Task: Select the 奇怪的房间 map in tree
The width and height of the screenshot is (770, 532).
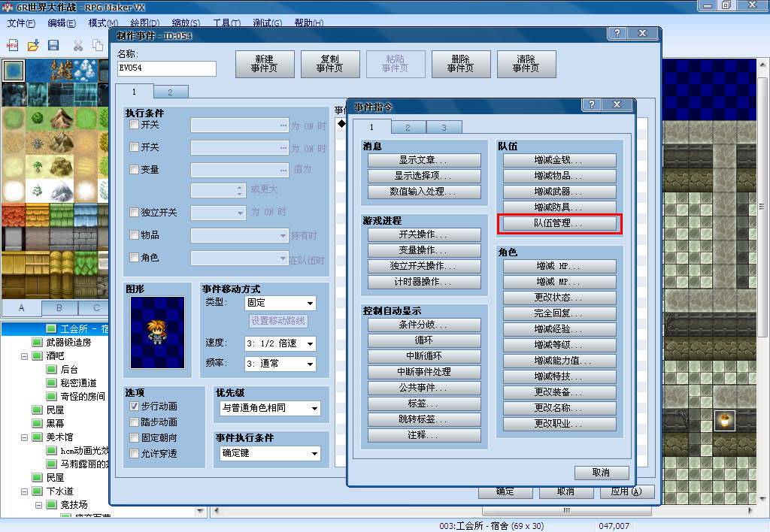Action: coord(83,397)
